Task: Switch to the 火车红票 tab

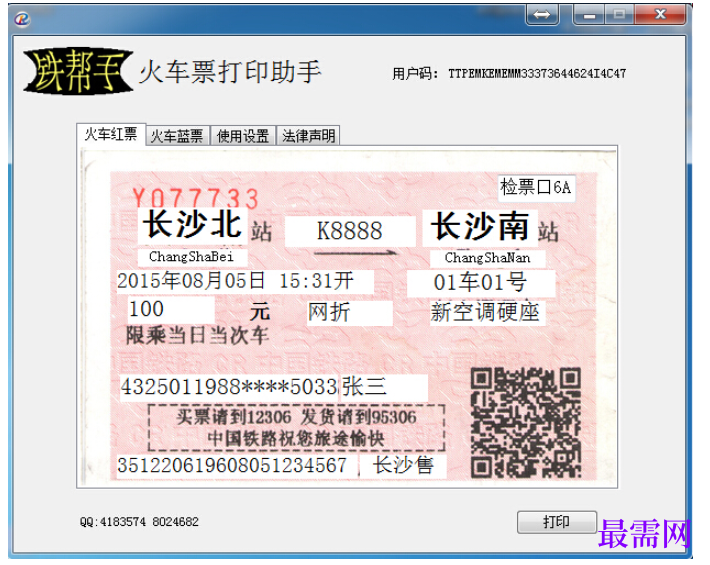Action: (x=111, y=134)
